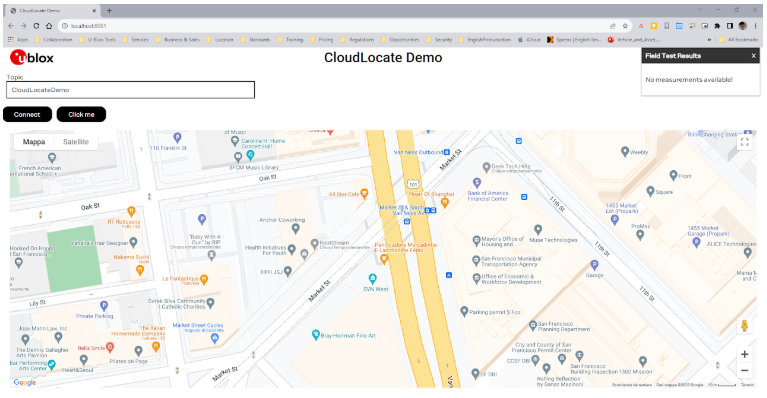
Task: Click the Heart Of Shanghai restaurant marker
Action: pos(445,203)
